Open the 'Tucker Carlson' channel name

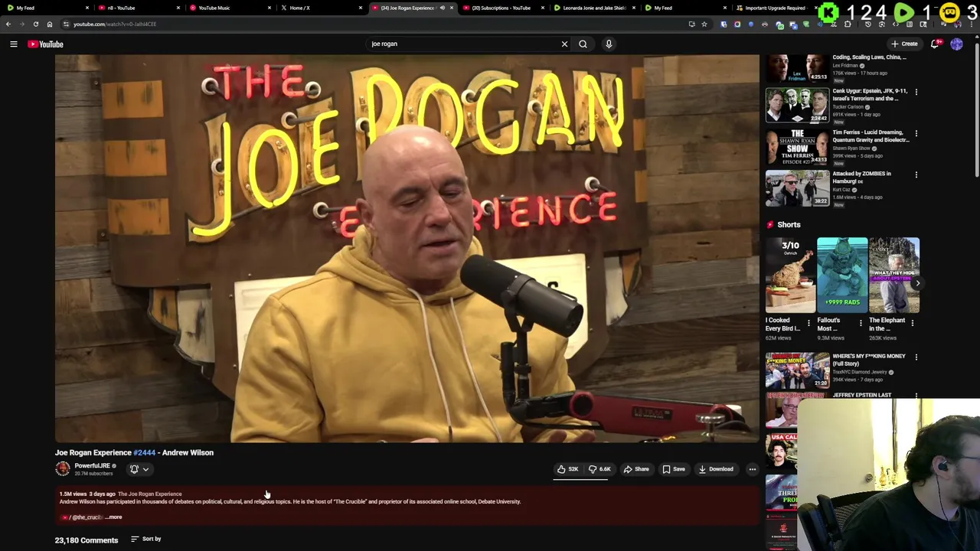[850, 107]
